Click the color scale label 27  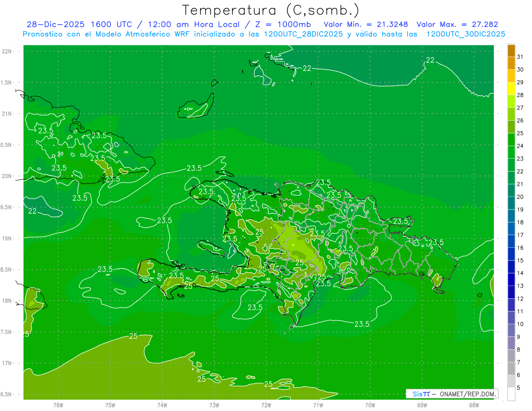coord(520,108)
